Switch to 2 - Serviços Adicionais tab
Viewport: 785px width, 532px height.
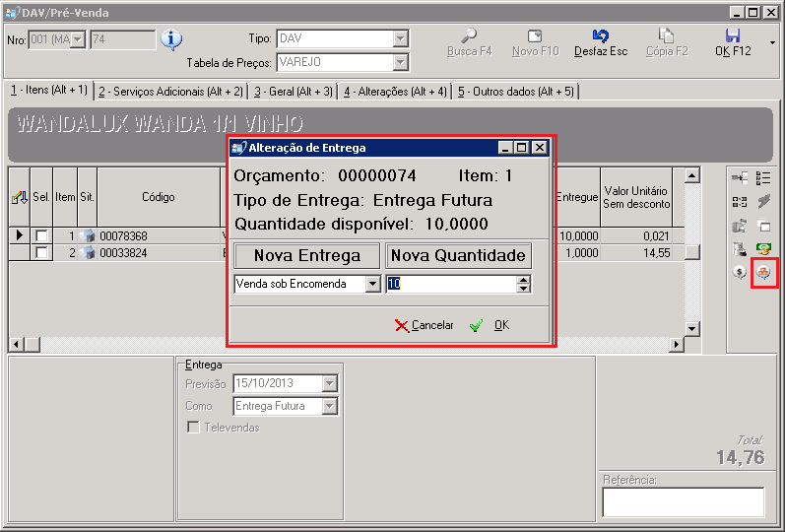[x=170, y=92]
